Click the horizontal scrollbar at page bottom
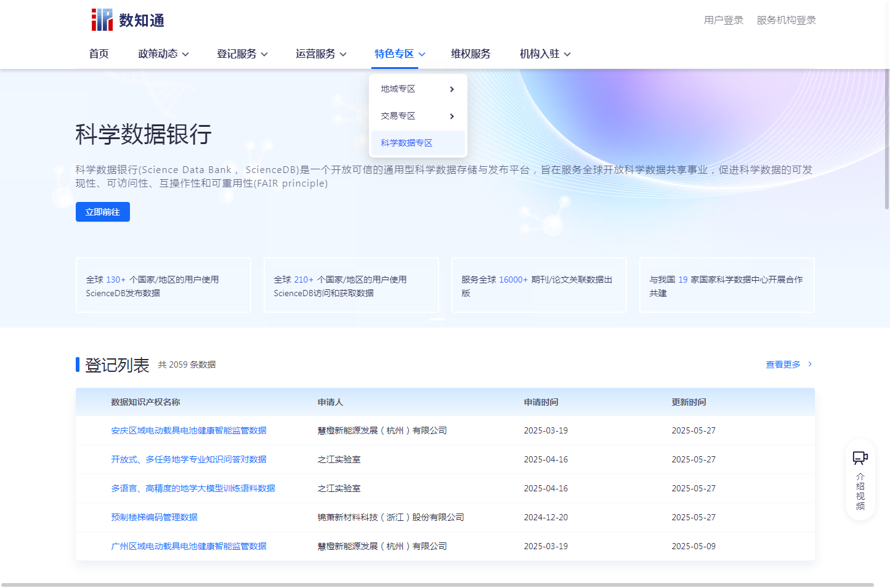The image size is (890, 588). coord(437,584)
